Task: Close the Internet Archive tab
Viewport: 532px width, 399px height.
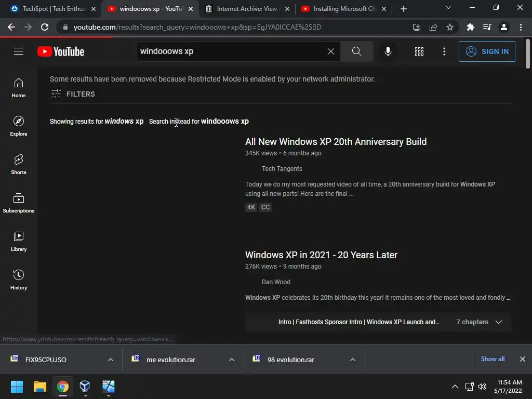Action: (x=287, y=9)
